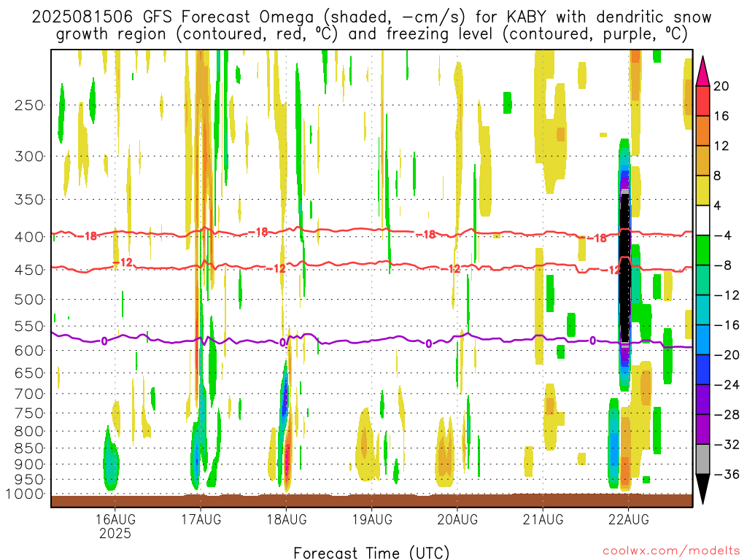Image resolution: width=747 pixels, height=560 pixels.
Task: Click the 750 pressure level label
Action: click(29, 413)
